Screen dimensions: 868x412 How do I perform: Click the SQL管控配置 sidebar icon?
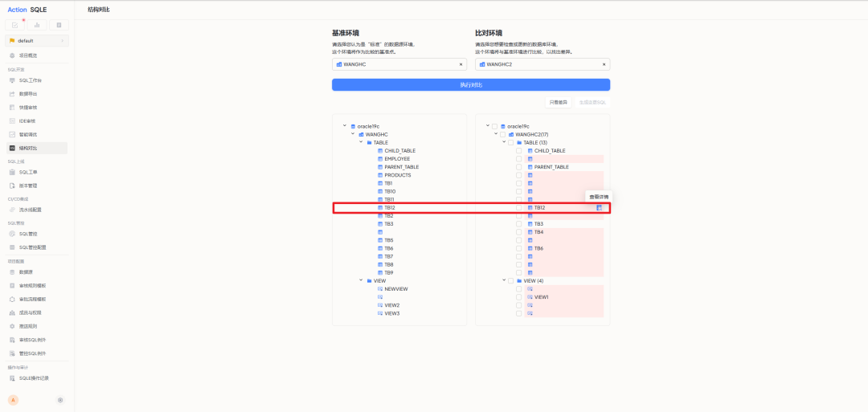[12, 247]
